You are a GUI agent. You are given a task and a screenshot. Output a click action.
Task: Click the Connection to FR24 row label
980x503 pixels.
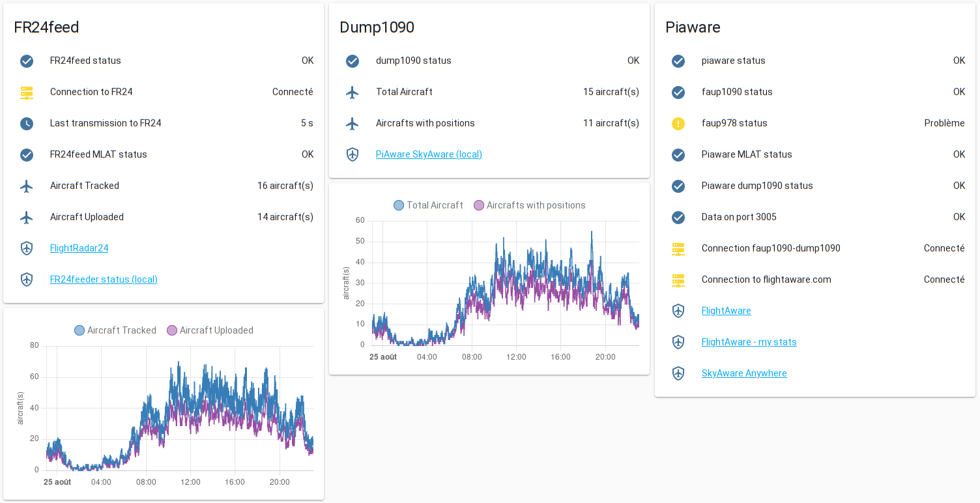click(91, 92)
